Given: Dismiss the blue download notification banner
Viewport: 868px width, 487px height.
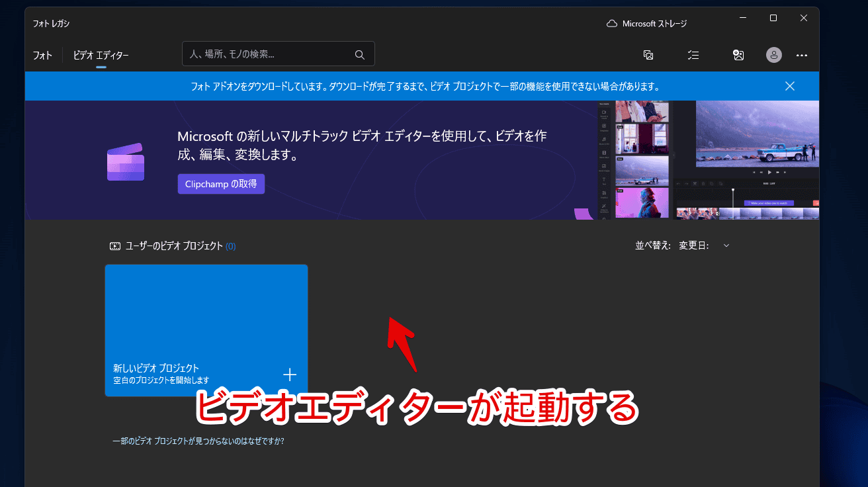Looking at the screenshot, I should pos(790,86).
